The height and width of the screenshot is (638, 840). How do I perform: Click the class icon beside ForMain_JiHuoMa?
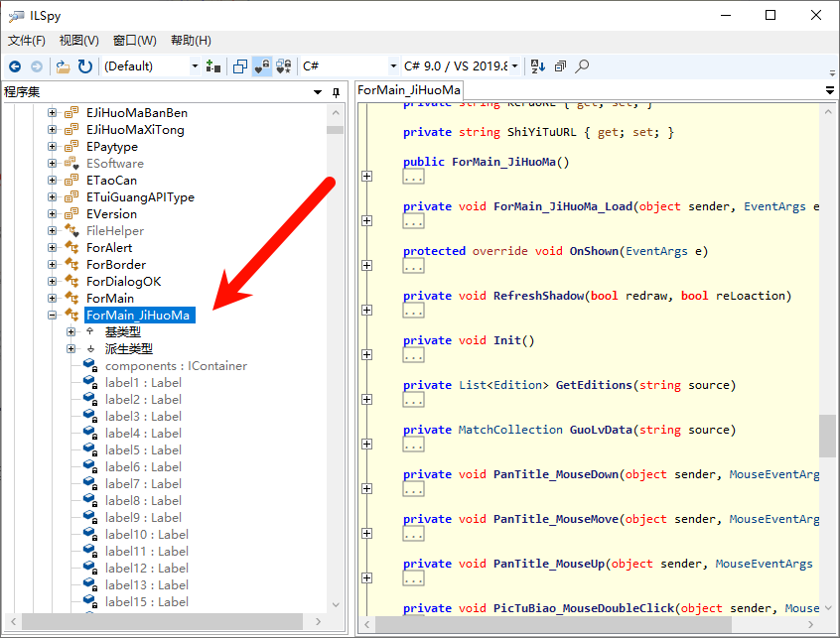[71, 315]
